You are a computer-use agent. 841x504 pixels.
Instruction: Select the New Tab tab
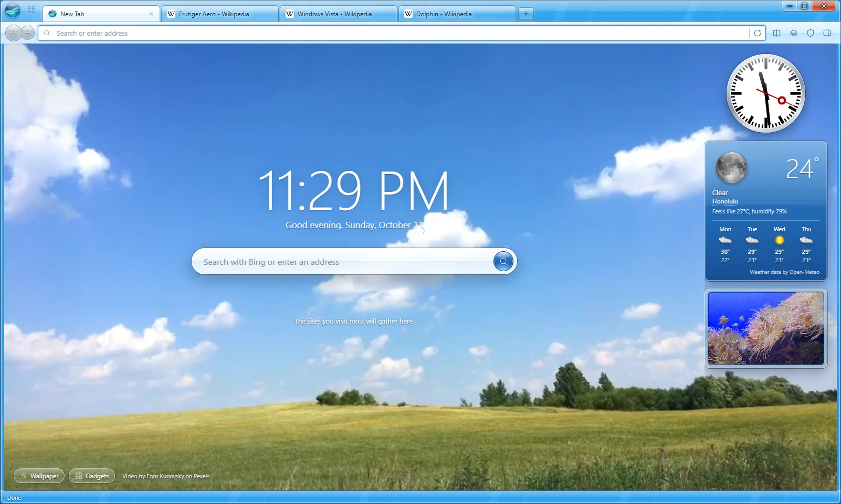click(101, 14)
